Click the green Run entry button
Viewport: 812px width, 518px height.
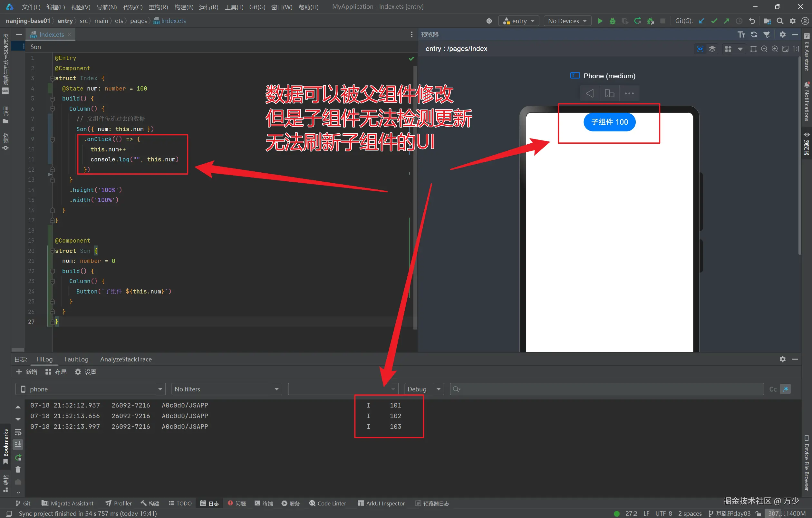coord(600,21)
